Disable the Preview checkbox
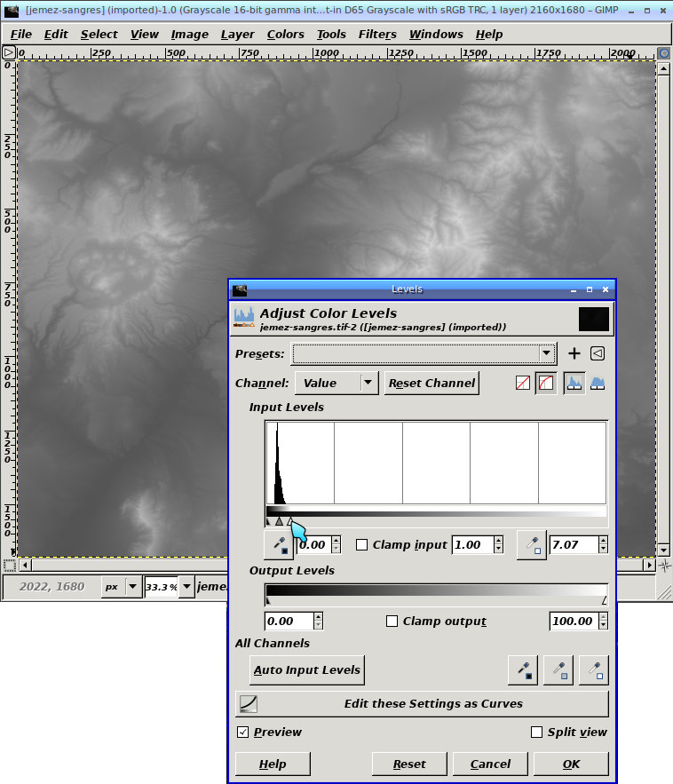 (x=242, y=732)
